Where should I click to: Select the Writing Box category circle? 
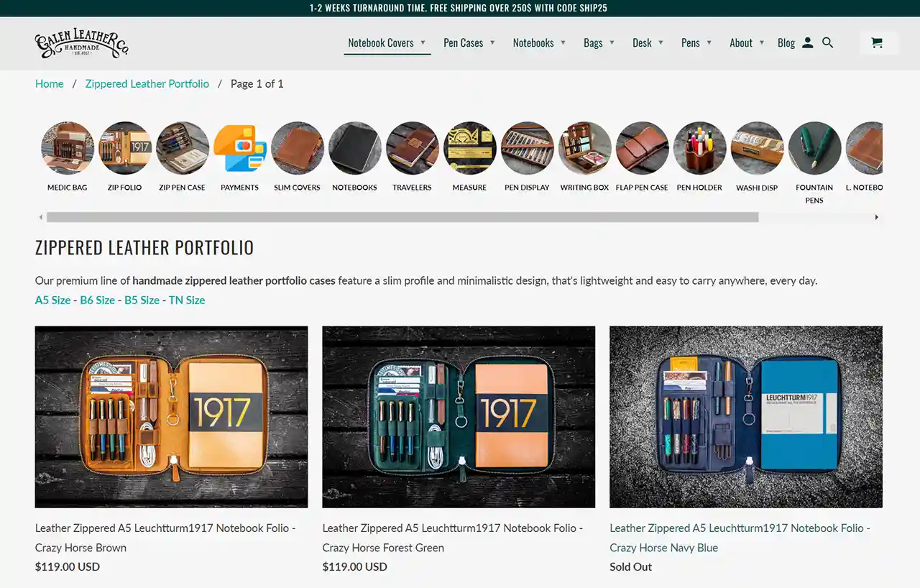pos(585,148)
